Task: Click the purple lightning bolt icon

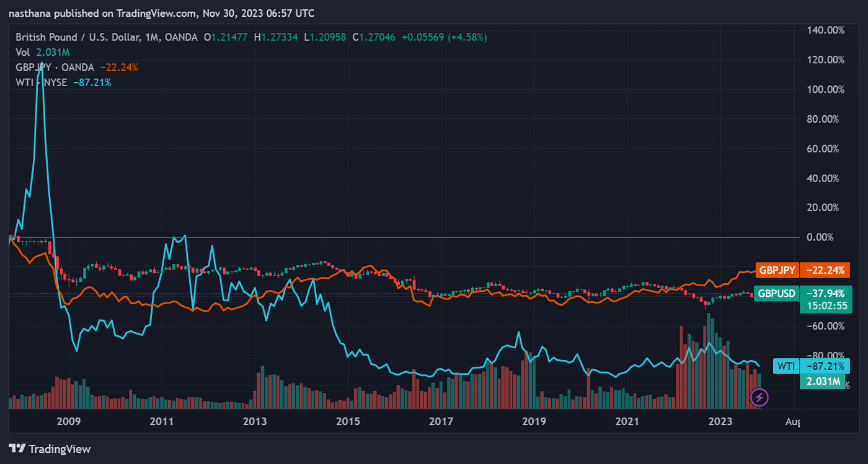Action: [x=760, y=397]
